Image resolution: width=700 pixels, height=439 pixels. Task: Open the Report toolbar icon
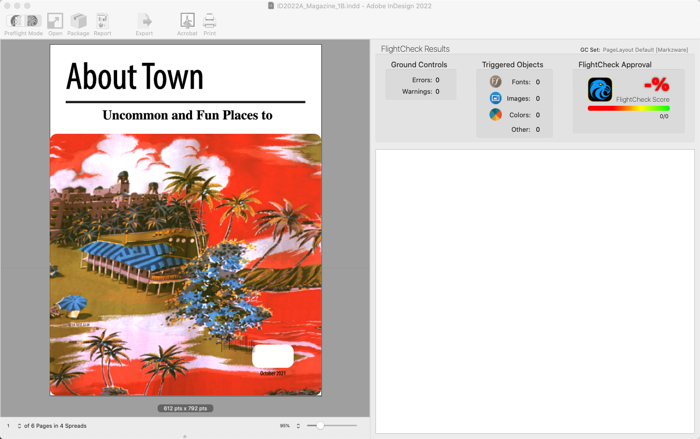102,21
